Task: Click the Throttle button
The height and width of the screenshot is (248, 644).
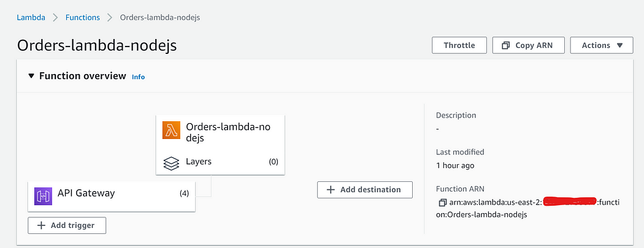Action: [x=459, y=45]
